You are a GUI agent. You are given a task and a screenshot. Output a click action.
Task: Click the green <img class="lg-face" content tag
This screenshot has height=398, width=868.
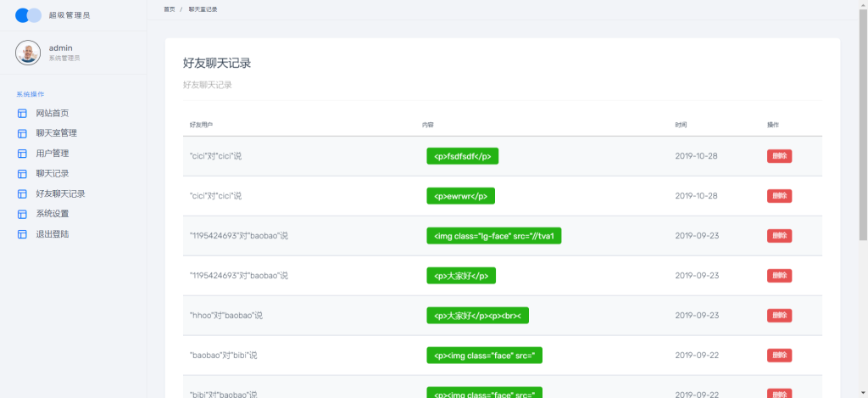[493, 236]
